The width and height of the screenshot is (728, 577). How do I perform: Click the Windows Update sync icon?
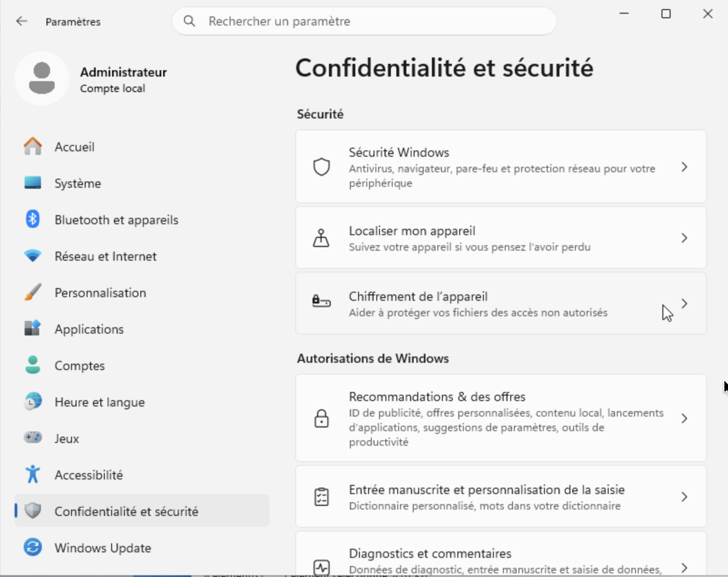pyautogui.click(x=32, y=547)
